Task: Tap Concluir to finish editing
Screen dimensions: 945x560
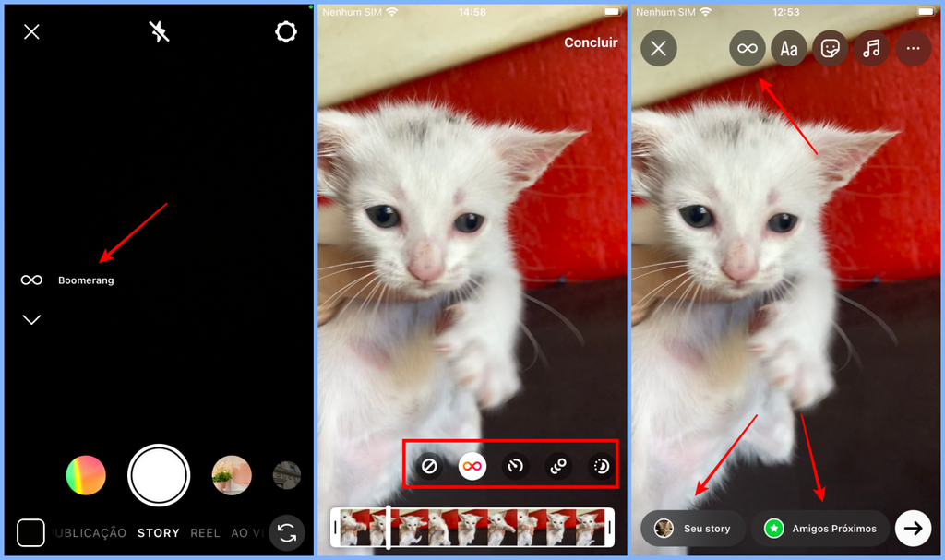Action: tap(591, 42)
